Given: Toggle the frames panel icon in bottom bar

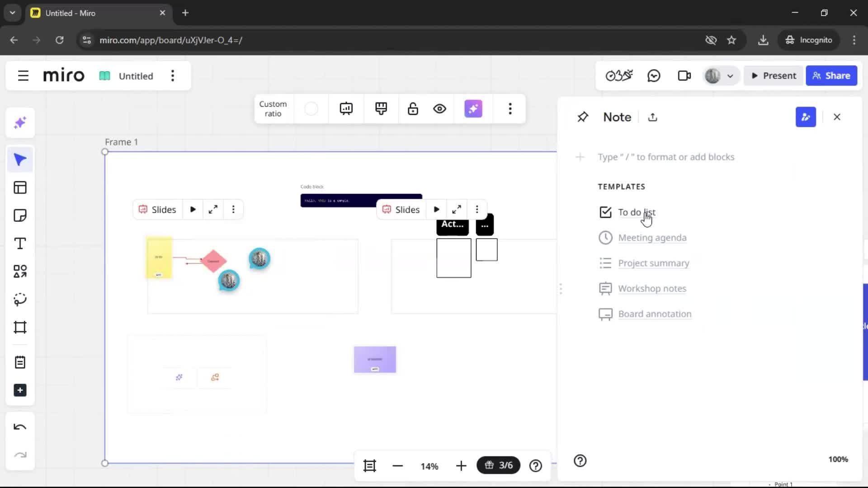Looking at the screenshot, I should (370, 466).
